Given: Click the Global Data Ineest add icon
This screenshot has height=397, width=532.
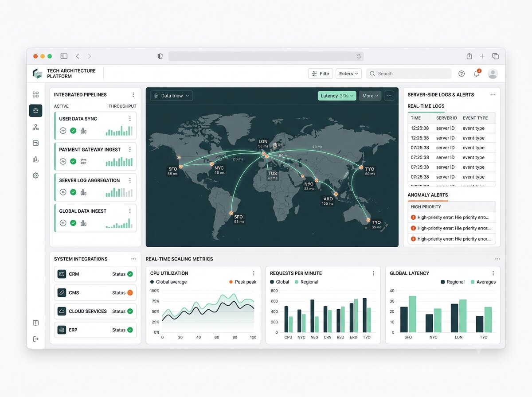Looking at the screenshot, I should click(63, 223).
